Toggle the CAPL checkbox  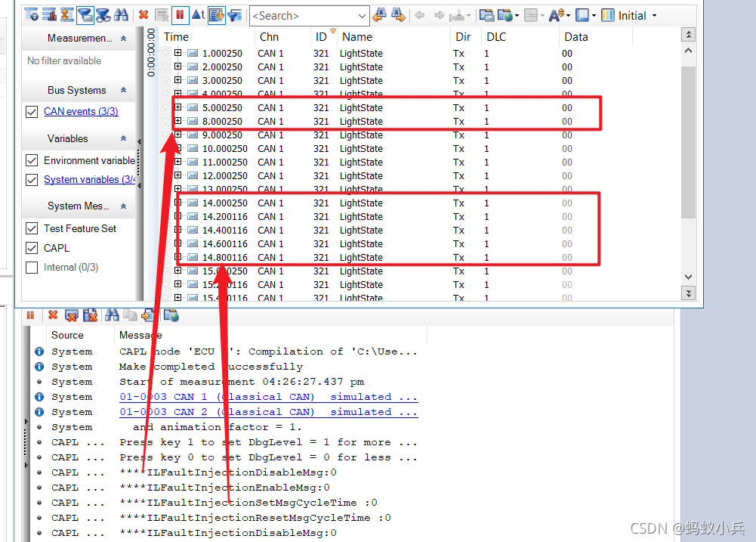tap(32, 248)
